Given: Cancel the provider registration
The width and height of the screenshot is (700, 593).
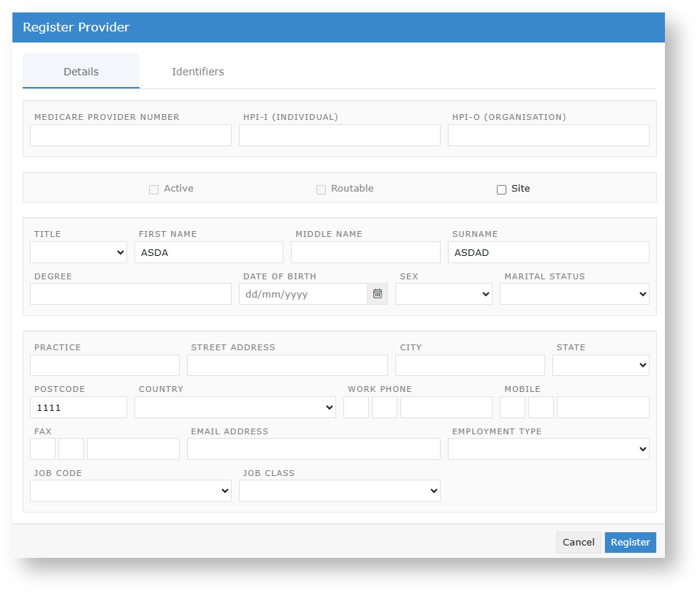Looking at the screenshot, I should (578, 542).
